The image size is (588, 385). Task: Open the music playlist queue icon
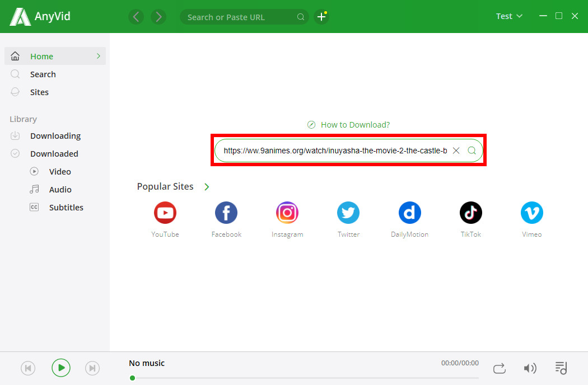point(561,368)
